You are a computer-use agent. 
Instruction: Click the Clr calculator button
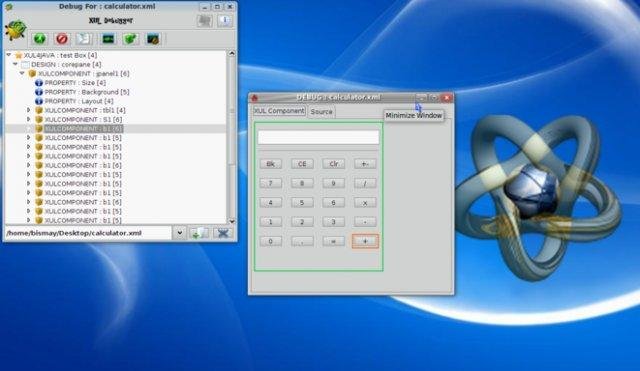coord(333,164)
